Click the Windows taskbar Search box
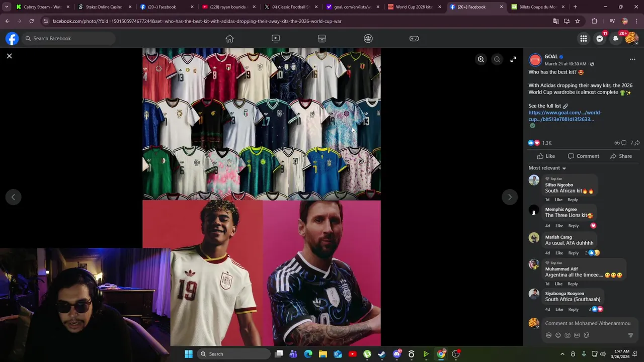 (x=233, y=354)
